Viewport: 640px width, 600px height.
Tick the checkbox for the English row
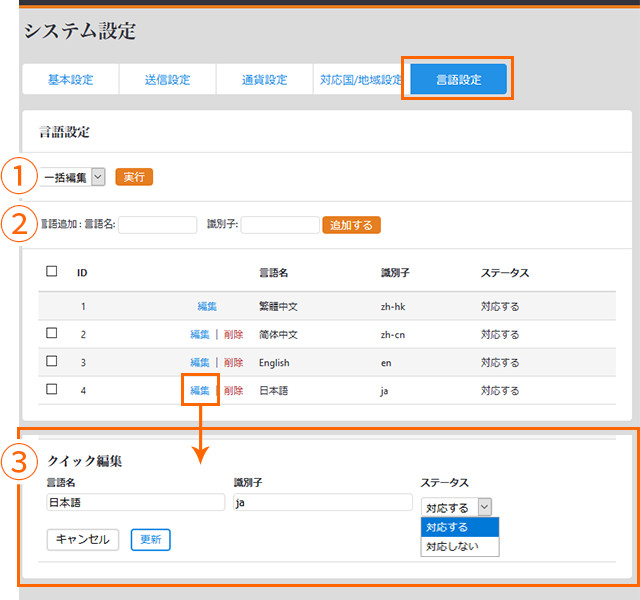(52, 361)
